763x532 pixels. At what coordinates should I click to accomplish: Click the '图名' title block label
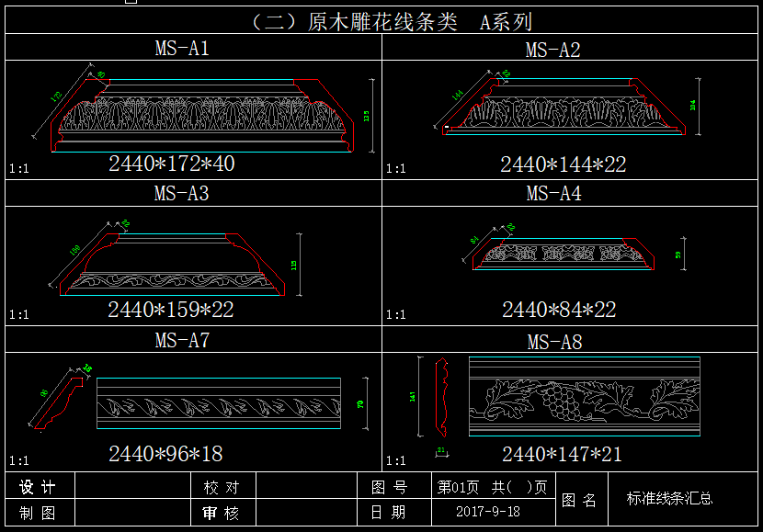click(579, 500)
